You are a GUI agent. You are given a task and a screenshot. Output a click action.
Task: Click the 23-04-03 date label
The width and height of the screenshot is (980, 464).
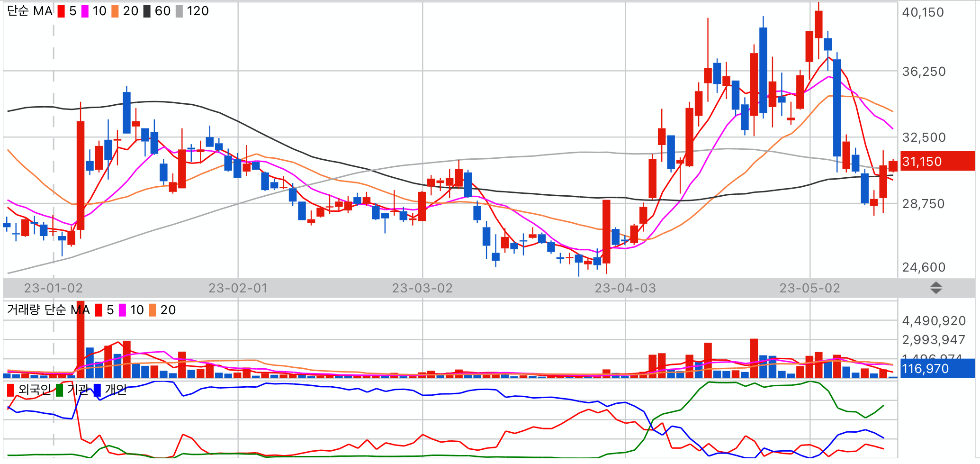coord(626,288)
